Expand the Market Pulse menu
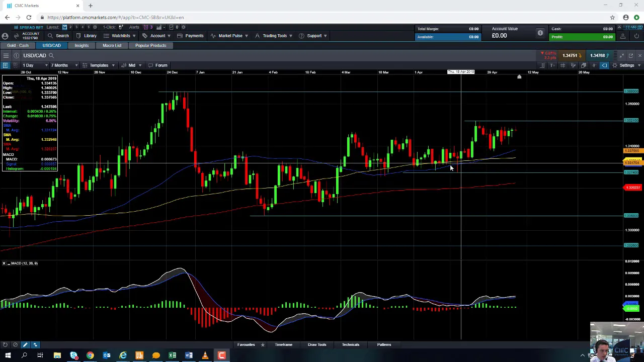644x362 pixels. [x=229, y=36]
